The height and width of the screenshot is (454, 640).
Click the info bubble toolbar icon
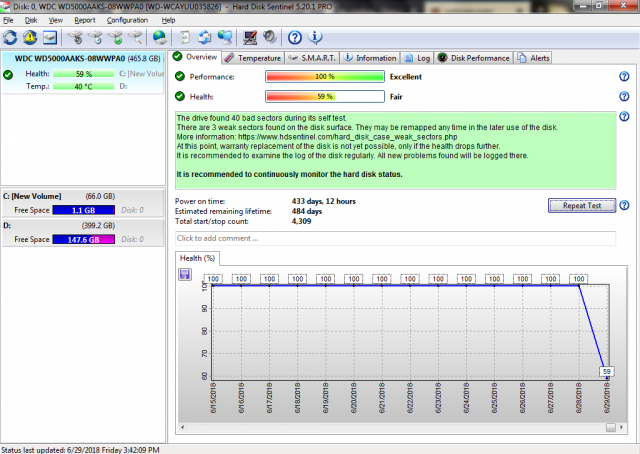(315, 38)
